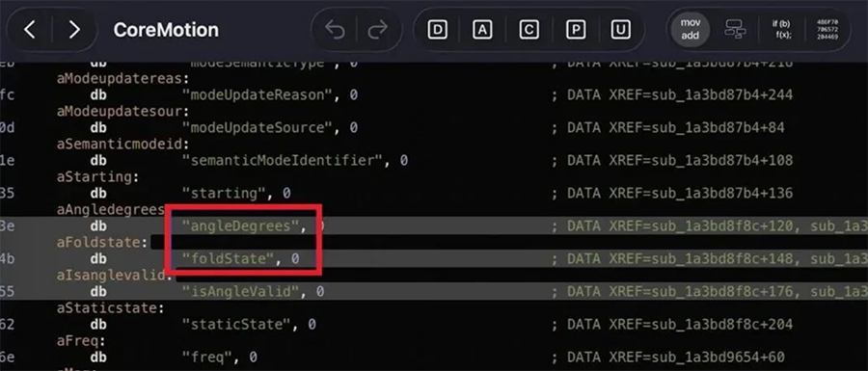
Task: Select the aModeupdatereas label
Action: (x=120, y=79)
